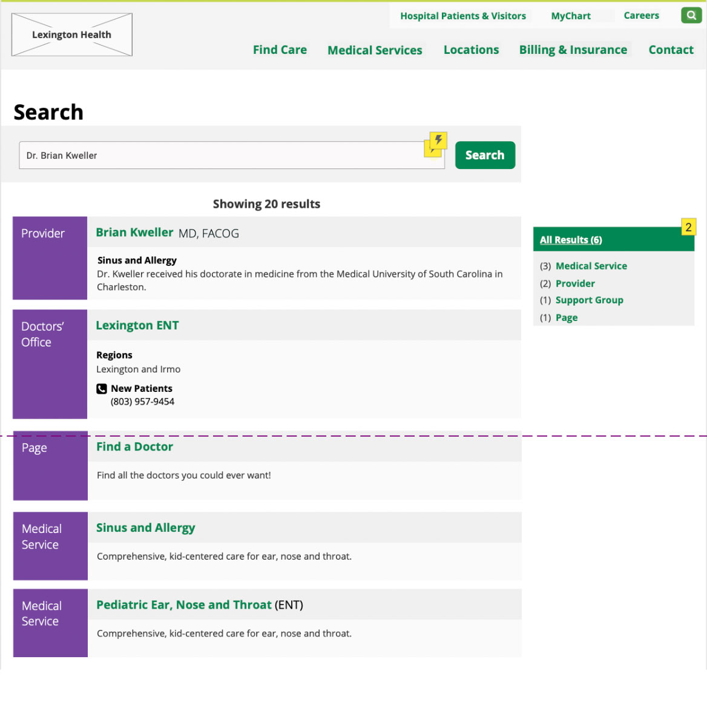Open Brian Kweller's provider profile
The width and height of the screenshot is (707, 728).
tap(134, 232)
